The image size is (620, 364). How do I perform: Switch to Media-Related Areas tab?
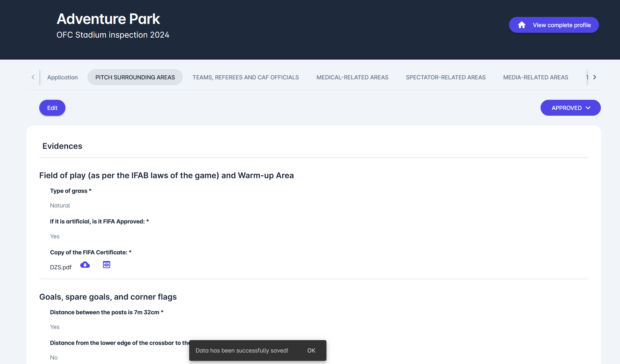click(535, 77)
